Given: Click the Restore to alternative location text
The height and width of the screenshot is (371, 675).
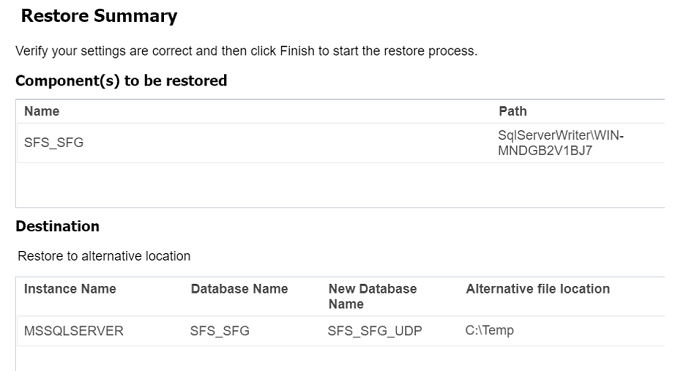Looking at the screenshot, I should pyautogui.click(x=104, y=256).
